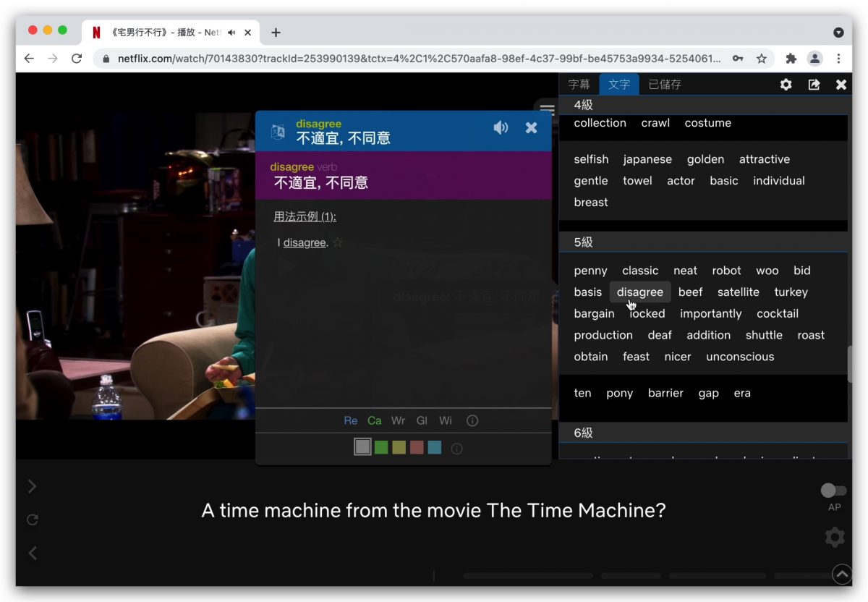Open the 已儲存 tab
The width and height of the screenshot is (868, 602).
click(x=665, y=85)
